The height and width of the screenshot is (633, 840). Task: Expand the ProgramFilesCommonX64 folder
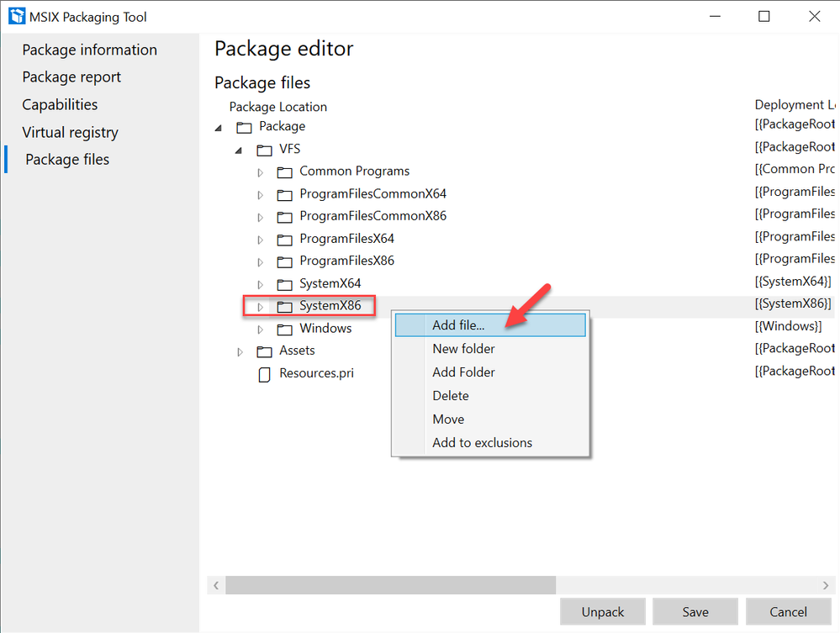pyautogui.click(x=261, y=195)
